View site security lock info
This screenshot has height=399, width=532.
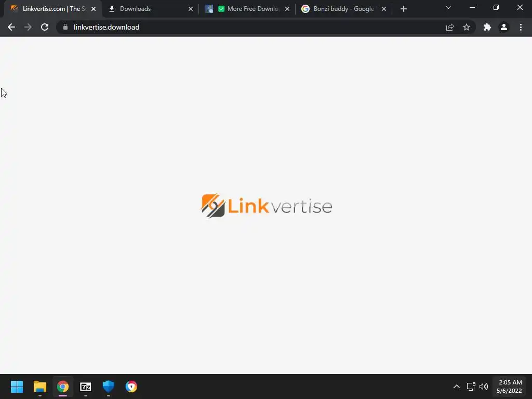pyautogui.click(x=65, y=27)
